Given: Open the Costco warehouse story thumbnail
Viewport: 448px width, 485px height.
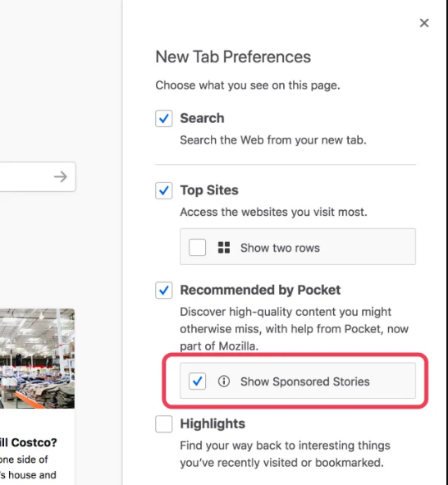Looking at the screenshot, I should [37, 359].
